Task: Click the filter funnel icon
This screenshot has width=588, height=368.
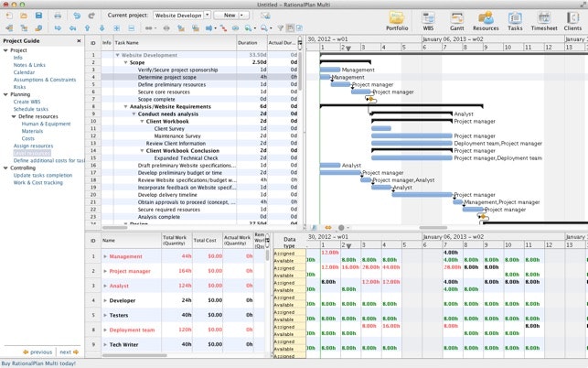Action: pos(280,28)
